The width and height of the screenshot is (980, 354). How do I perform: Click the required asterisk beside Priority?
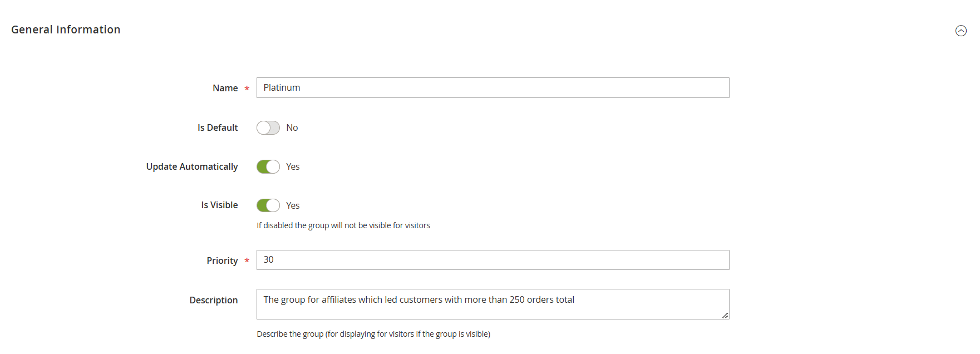(x=247, y=260)
